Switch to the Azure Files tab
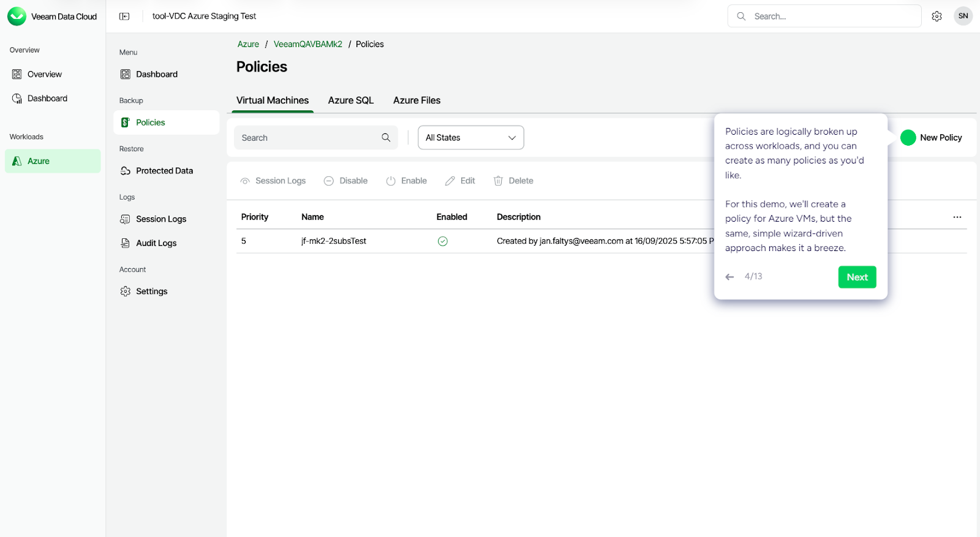Image resolution: width=980 pixels, height=537 pixels. coord(417,100)
